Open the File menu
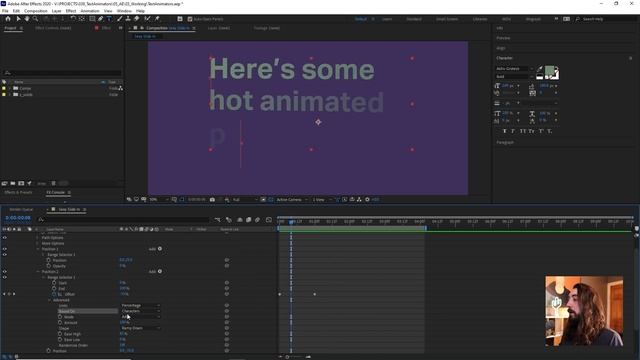 click(x=5, y=11)
